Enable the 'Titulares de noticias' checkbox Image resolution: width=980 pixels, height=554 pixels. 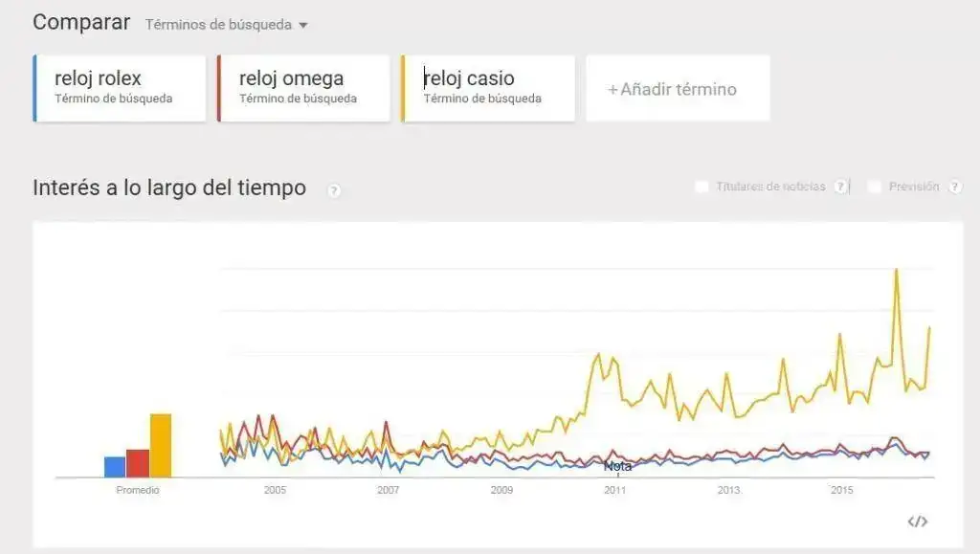[x=702, y=187]
